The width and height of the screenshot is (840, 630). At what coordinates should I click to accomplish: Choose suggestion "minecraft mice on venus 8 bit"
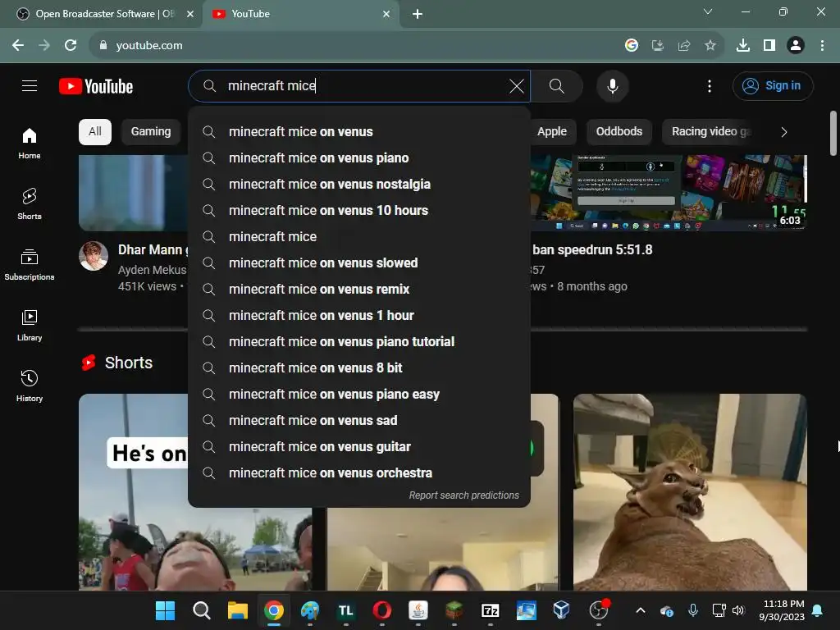coord(359,368)
